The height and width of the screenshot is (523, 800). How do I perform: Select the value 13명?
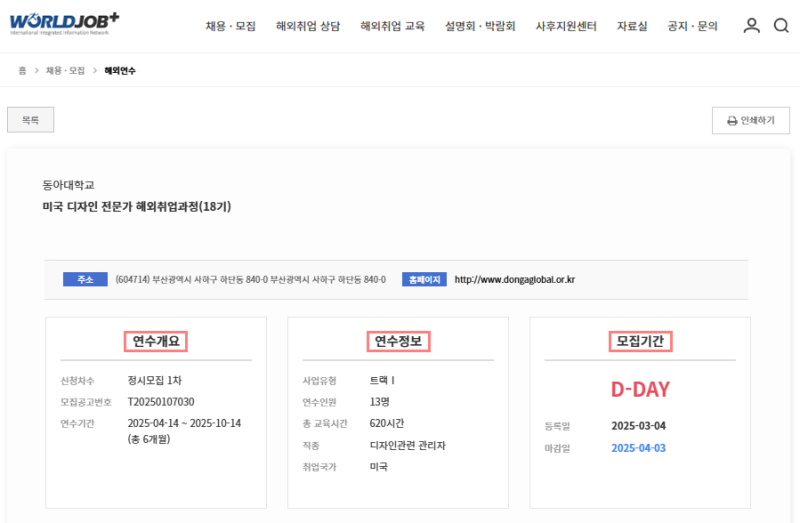pyautogui.click(x=380, y=402)
